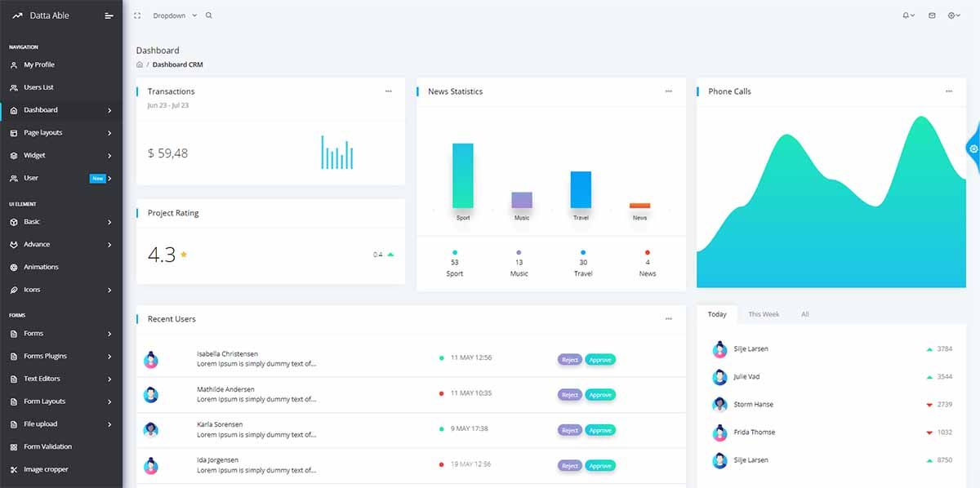Click Julie Vad's avatar
This screenshot has height=488, width=980.
pos(719,377)
